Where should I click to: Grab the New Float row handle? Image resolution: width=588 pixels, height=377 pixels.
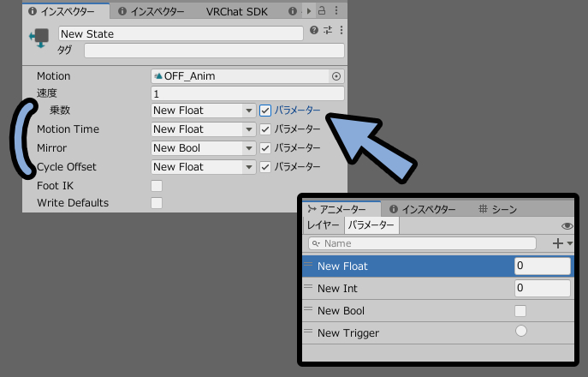[308, 265]
